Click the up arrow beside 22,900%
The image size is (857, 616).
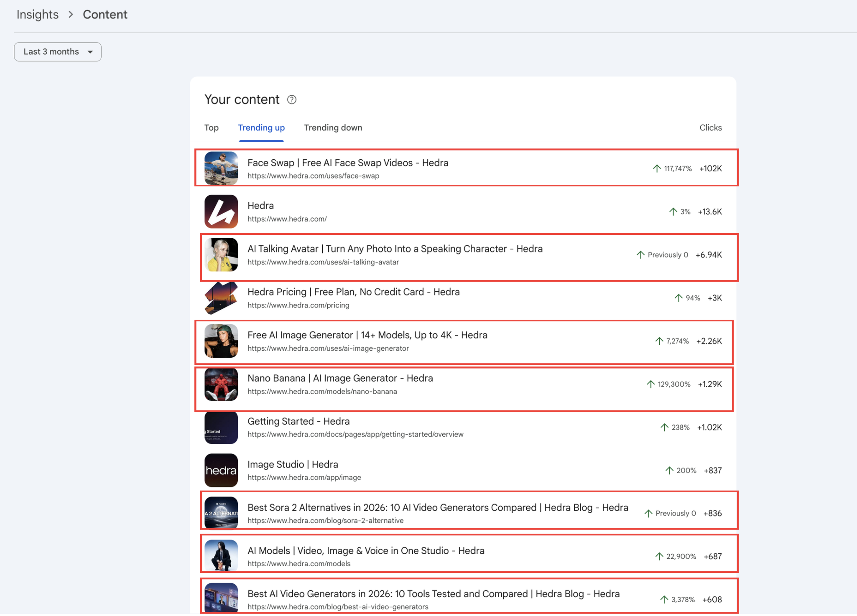click(659, 556)
